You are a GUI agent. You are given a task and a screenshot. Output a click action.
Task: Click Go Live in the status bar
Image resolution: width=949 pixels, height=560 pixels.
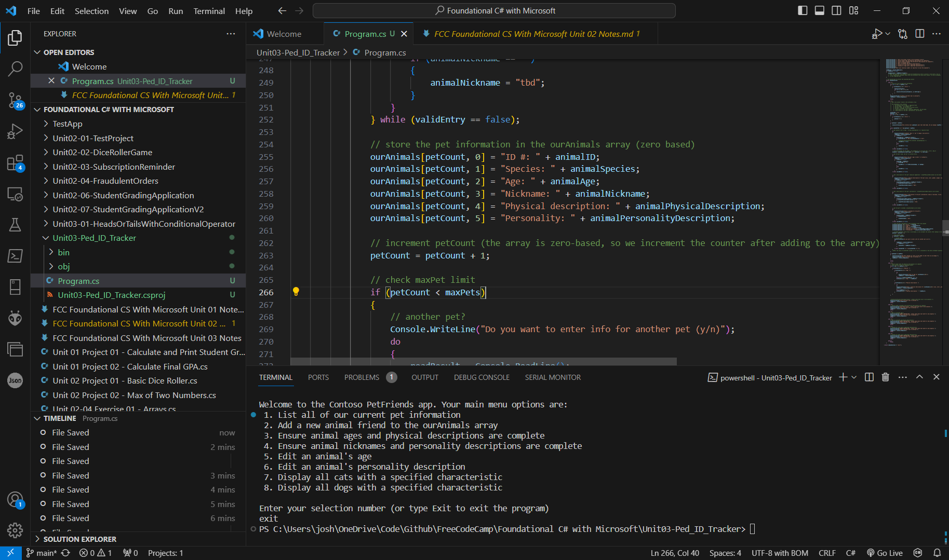coord(885,553)
